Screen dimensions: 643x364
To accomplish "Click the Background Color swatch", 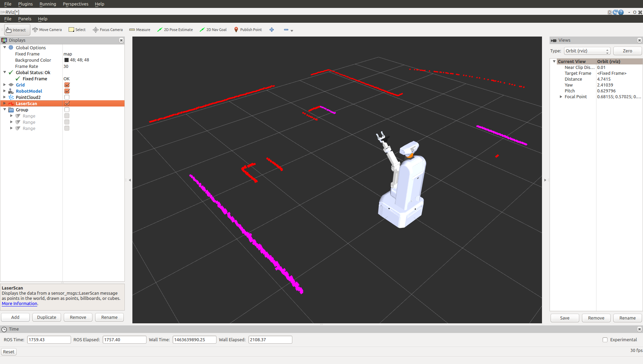I will pos(67,60).
